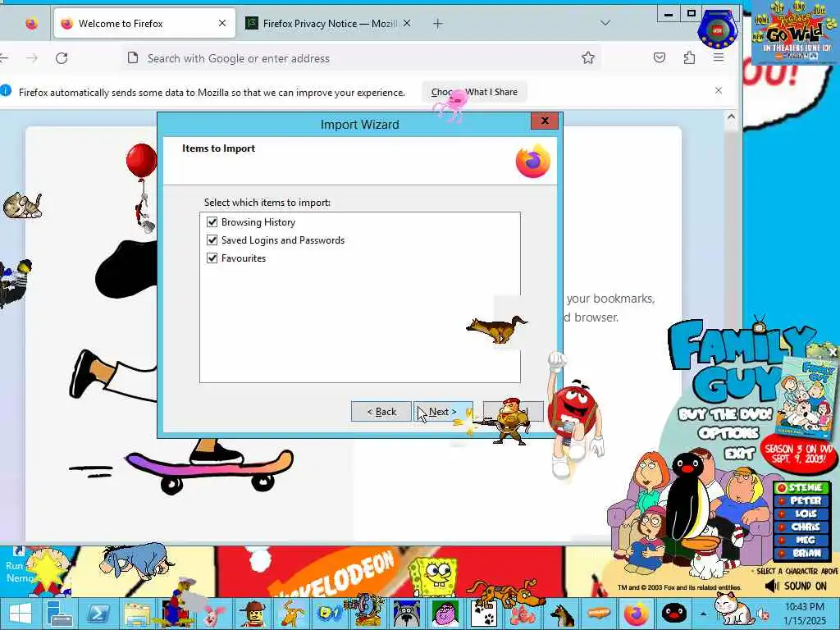Close the Welcome to Firefox tab
This screenshot has height=630, width=840.
pyautogui.click(x=222, y=23)
